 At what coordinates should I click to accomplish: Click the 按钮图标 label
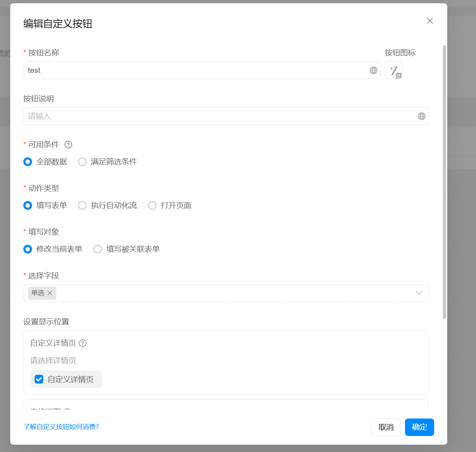click(x=400, y=53)
